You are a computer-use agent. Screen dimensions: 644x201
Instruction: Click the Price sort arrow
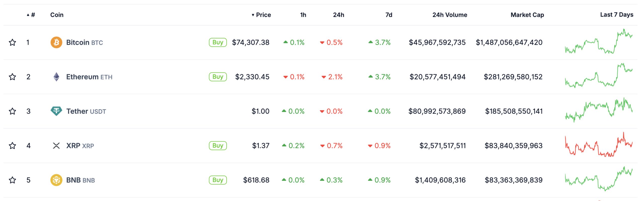(253, 15)
